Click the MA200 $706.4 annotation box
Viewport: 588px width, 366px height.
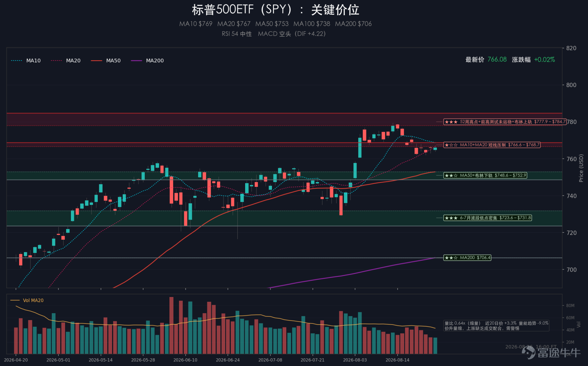(467, 258)
